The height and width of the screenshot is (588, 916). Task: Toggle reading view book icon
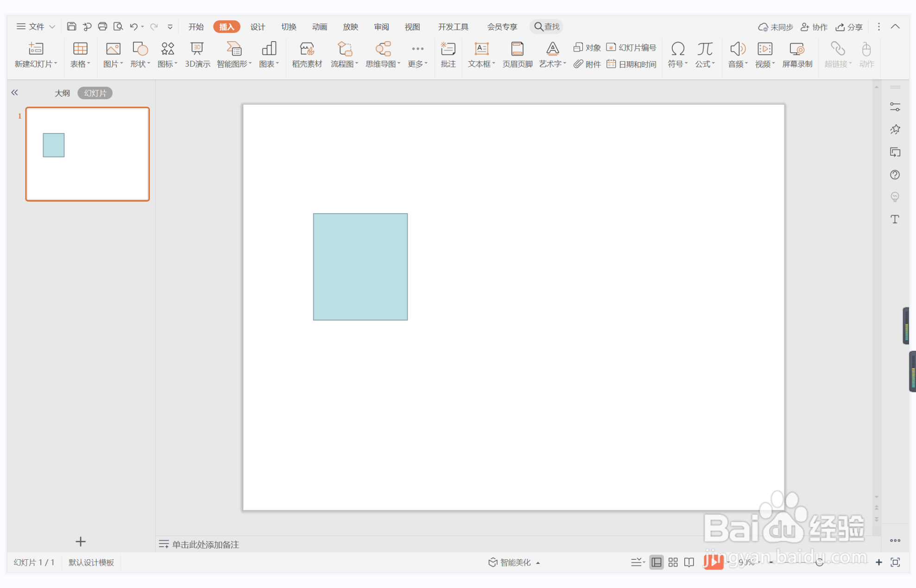689,562
